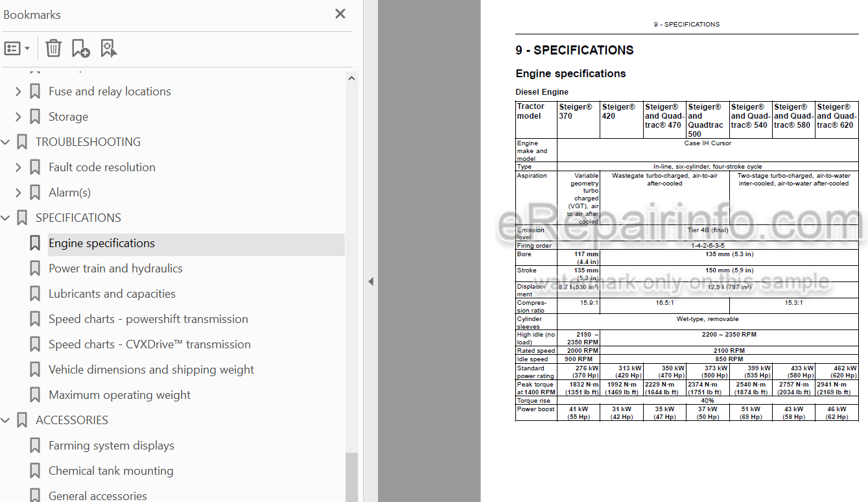868x502 pixels.
Task: Collapse the SPECIFICATIONS section
Action: click(x=6, y=218)
